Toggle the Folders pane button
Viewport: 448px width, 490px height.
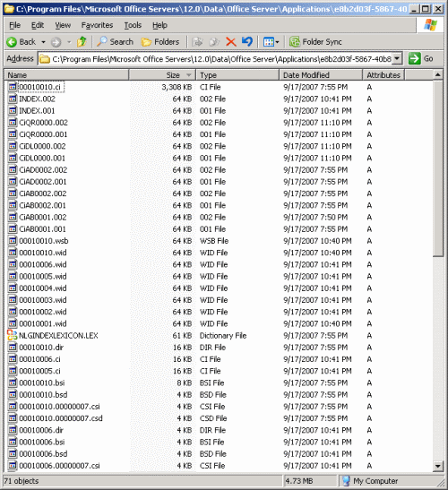coord(160,42)
